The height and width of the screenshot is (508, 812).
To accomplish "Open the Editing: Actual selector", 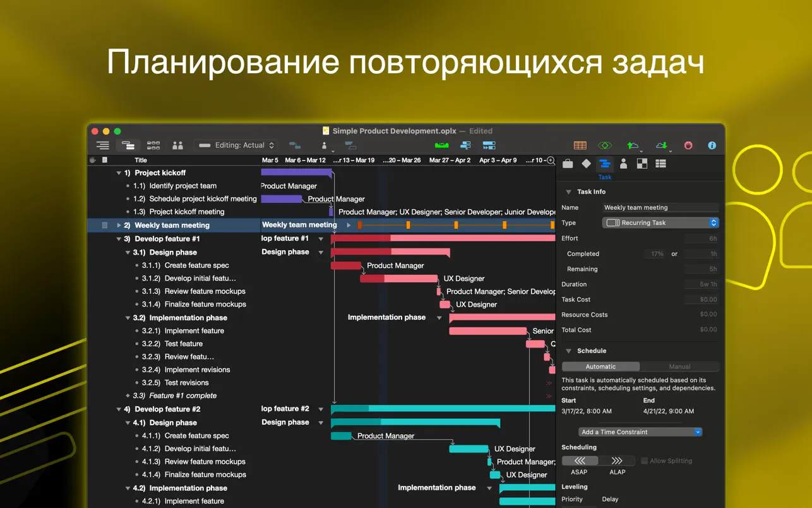I will 236,145.
